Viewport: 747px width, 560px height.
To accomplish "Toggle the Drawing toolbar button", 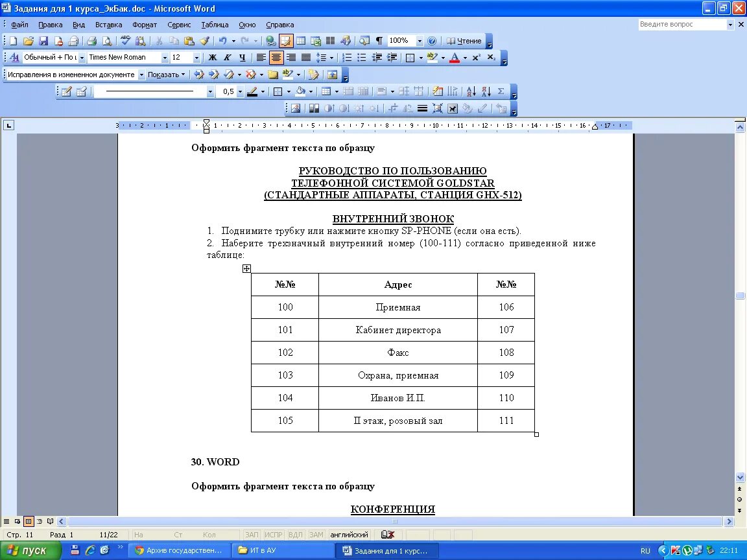I will coord(346,41).
